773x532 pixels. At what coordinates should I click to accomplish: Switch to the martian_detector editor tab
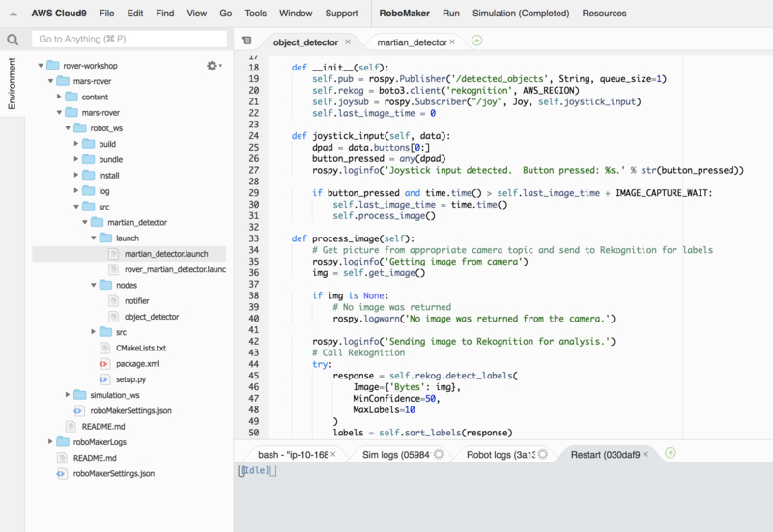[x=412, y=42]
